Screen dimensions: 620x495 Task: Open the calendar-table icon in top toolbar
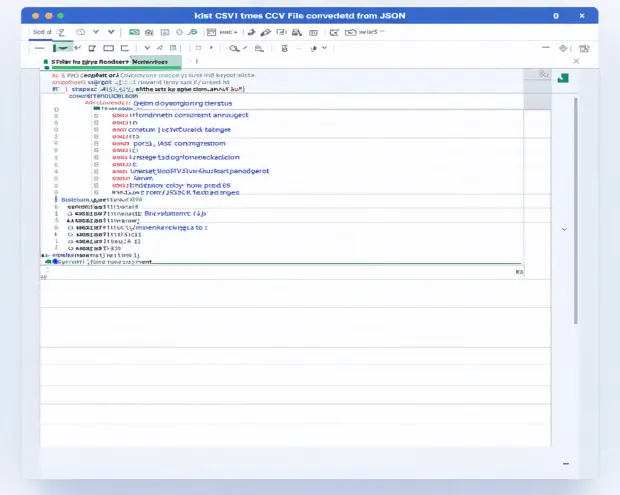tap(211, 32)
